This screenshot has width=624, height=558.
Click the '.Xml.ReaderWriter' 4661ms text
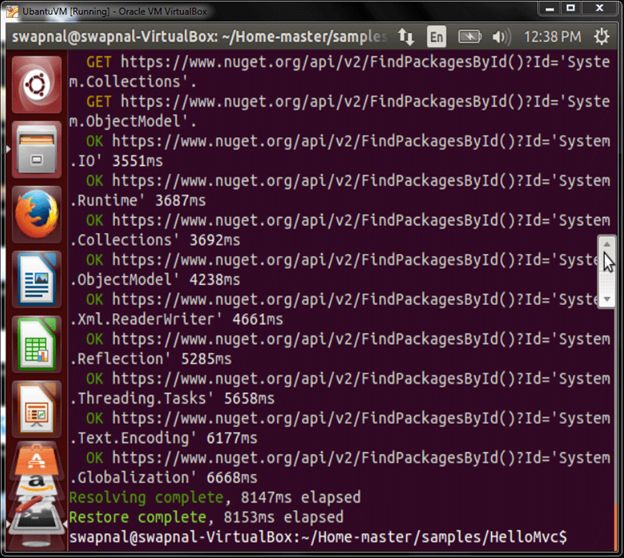(x=176, y=320)
